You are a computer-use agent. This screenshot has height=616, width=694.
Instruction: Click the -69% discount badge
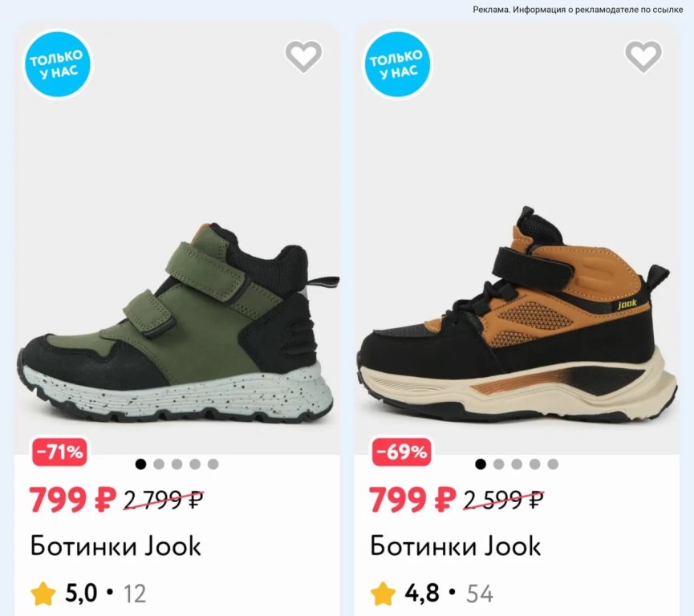401,452
